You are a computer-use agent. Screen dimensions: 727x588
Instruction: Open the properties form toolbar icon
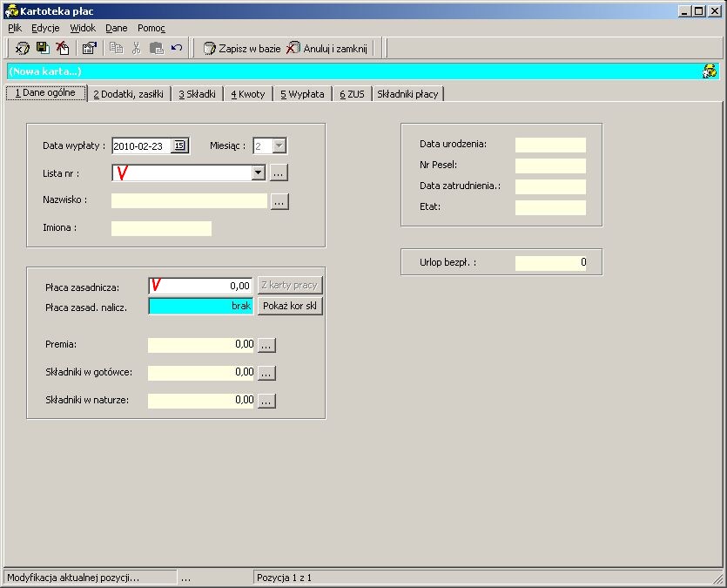[89, 48]
